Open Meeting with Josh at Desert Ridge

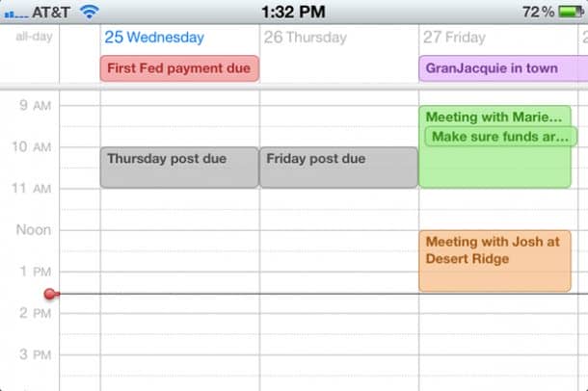(x=494, y=260)
